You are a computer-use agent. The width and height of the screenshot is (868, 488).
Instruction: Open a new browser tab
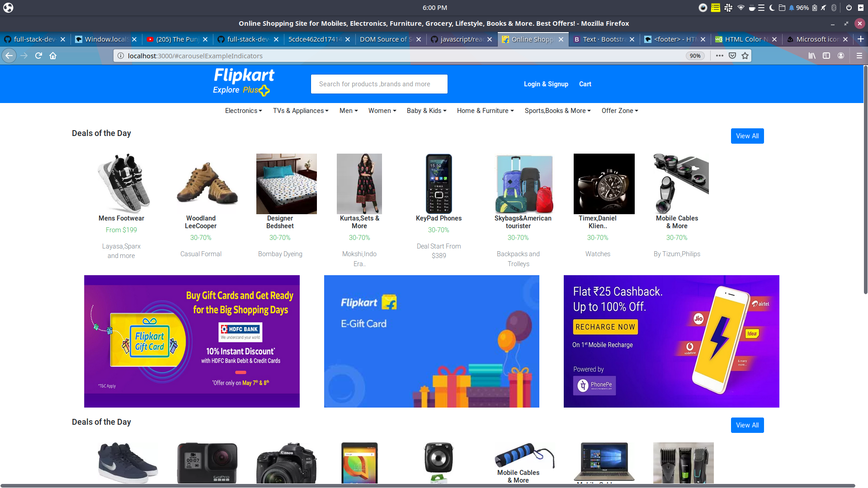(x=861, y=39)
